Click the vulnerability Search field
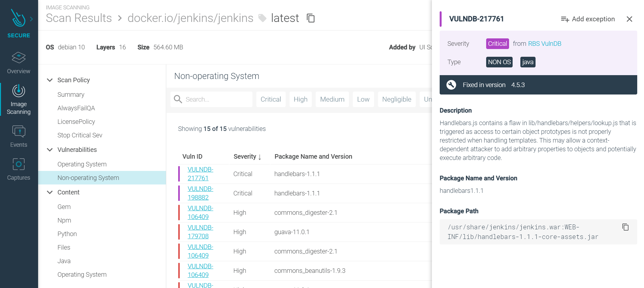This screenshot has height=288, width=644. coord(216,99)
